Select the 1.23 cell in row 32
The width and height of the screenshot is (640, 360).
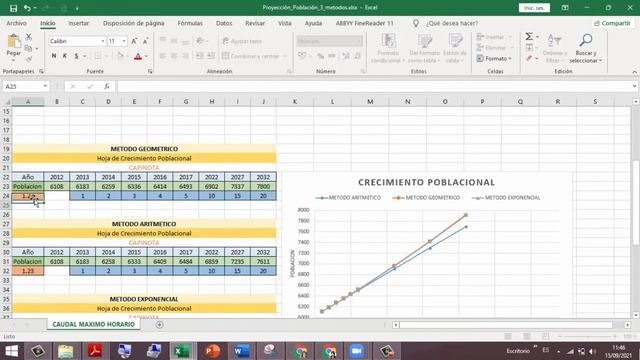[x=28, y=271]
